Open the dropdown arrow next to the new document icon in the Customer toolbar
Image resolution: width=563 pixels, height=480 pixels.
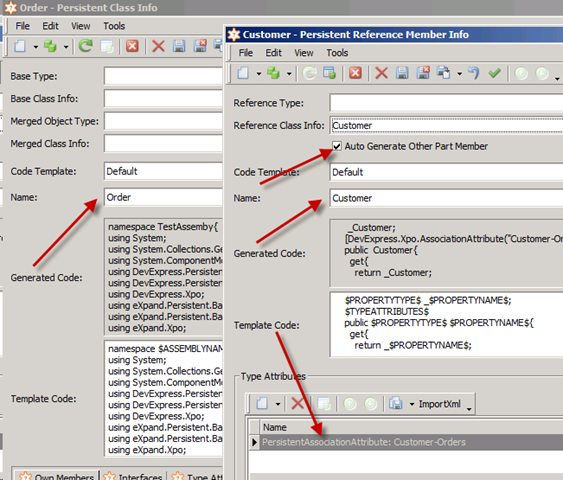pyautogui.click(x=259, y=74)
